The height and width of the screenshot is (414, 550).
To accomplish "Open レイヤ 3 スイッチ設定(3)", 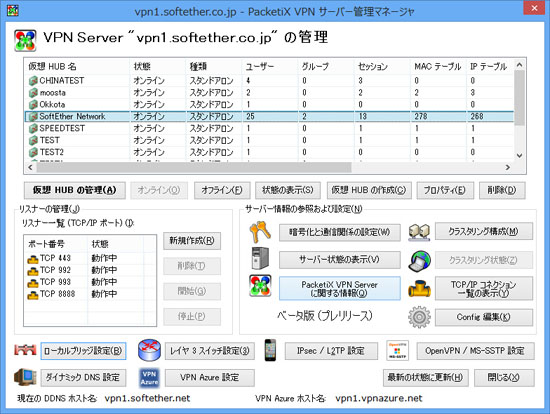I will (210, 351).
